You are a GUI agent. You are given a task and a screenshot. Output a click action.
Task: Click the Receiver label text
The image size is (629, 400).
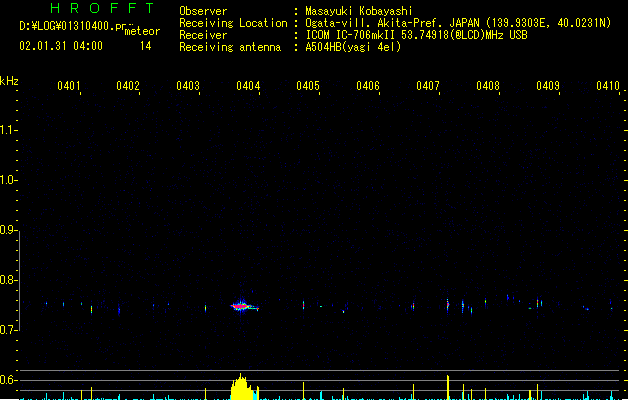[x=203, y=35]
